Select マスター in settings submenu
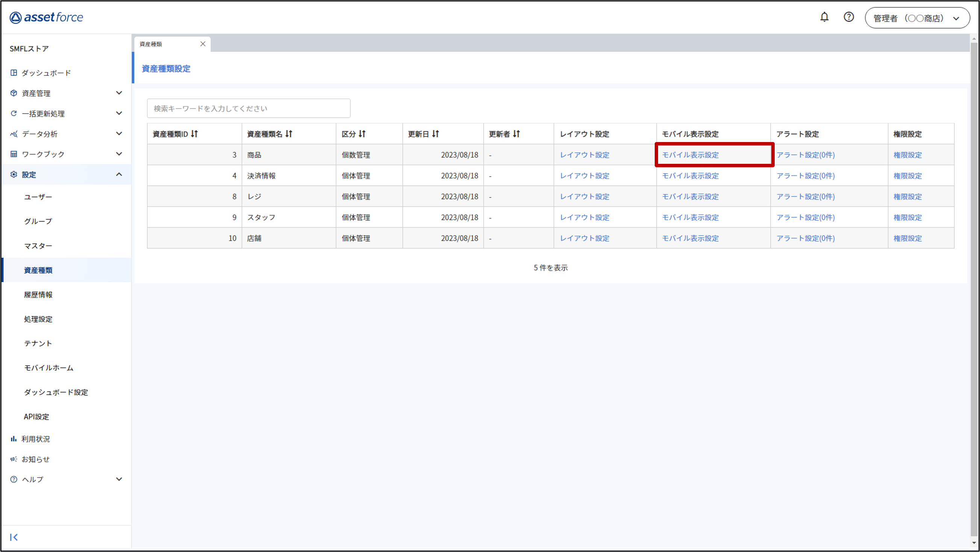Viewport: 980px width, 552px height. pyautogui.click(x=38, y=246)
